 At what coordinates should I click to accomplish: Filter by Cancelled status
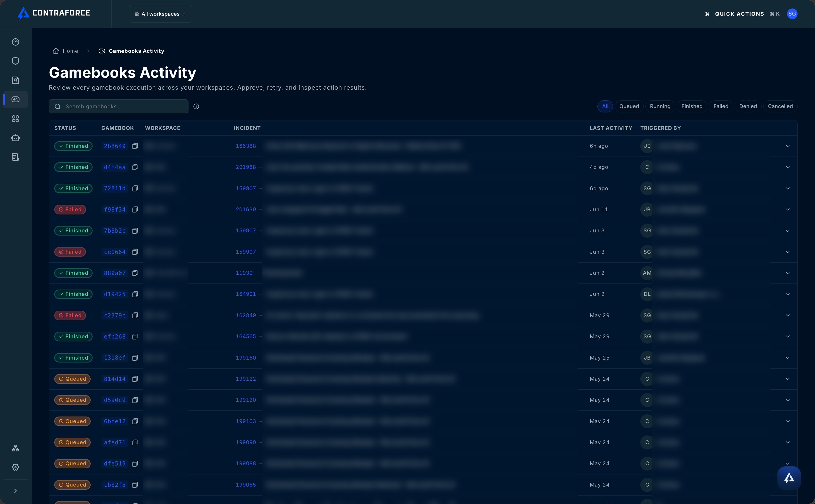(x=780, y=106)
